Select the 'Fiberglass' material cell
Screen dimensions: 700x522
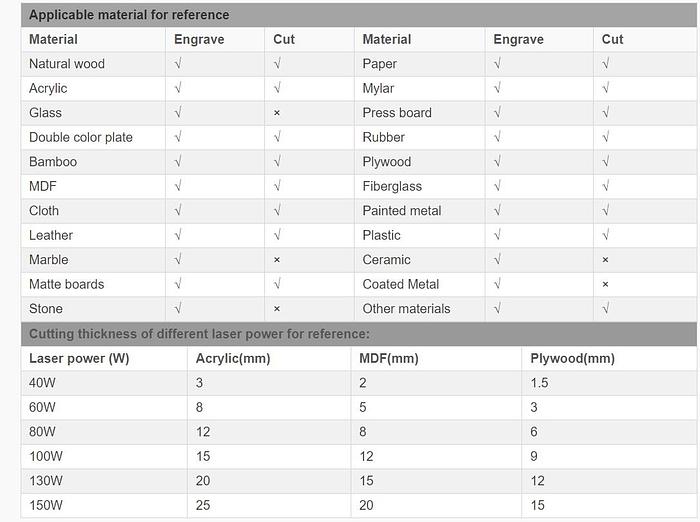tap(392, 186)
